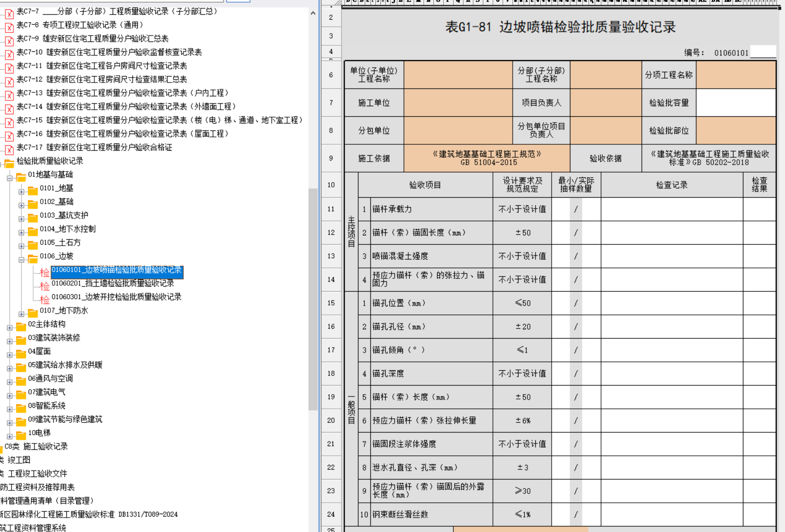The width and height of the screenshot is (785, 532).
Task: Click the 施工单位 orange input cell
Action: click(458, 103)
